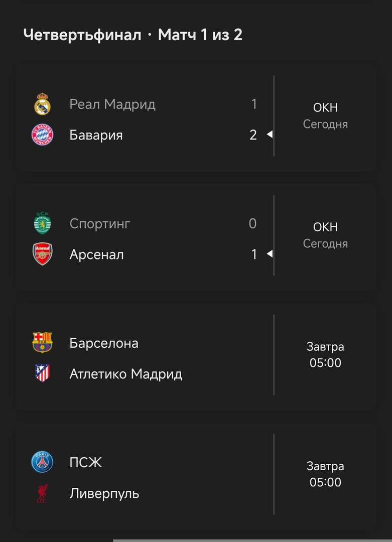
Task: Select the Спортинг team name
Action: (x=100, y=224)
